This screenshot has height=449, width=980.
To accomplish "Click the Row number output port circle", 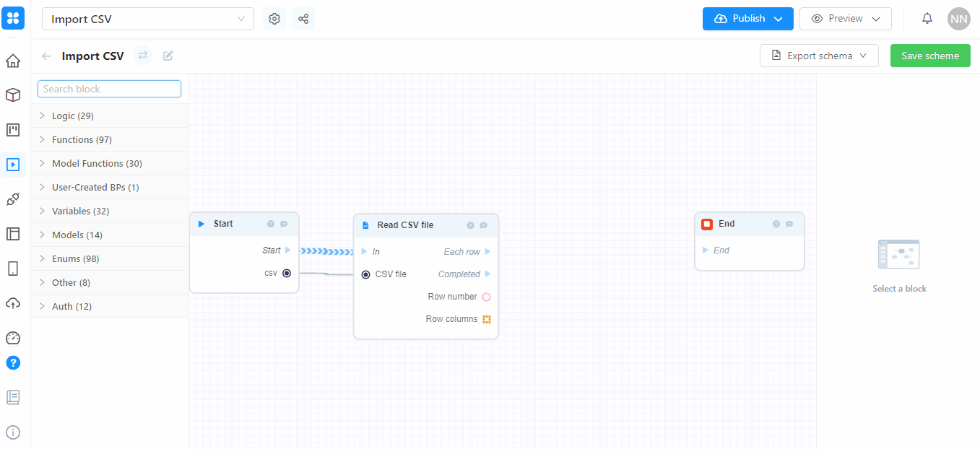I will pyautogui.click(x=486, y=297).
